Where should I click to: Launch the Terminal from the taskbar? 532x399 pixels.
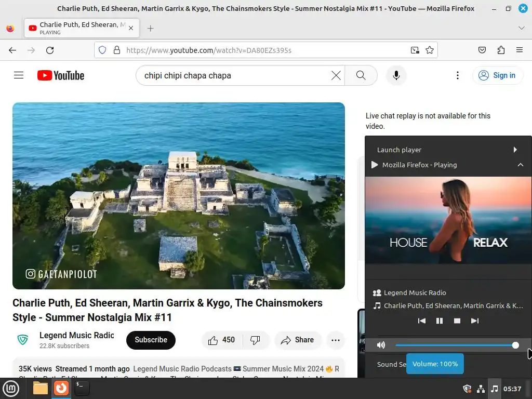tap(82, 388)
